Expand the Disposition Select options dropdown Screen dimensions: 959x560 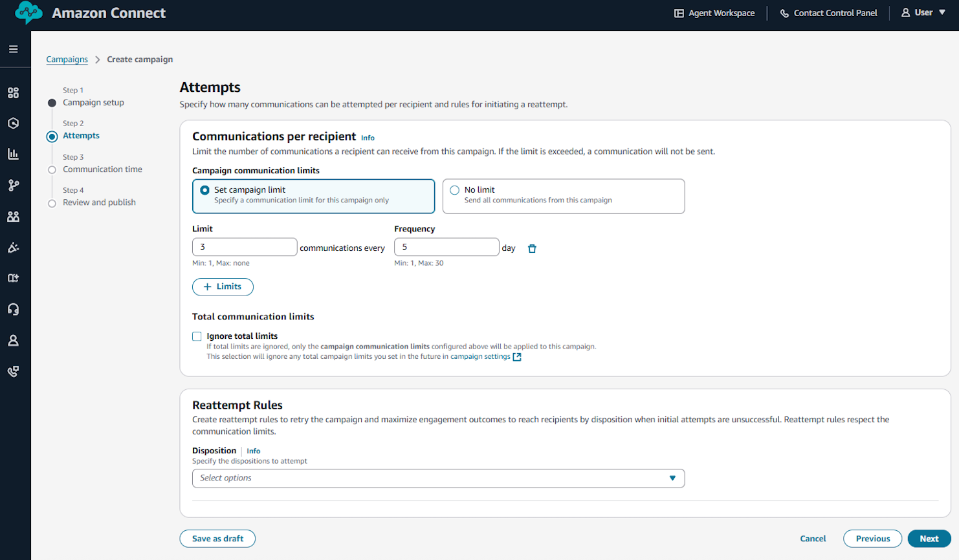pyautogui.click(x=438, y=479)
